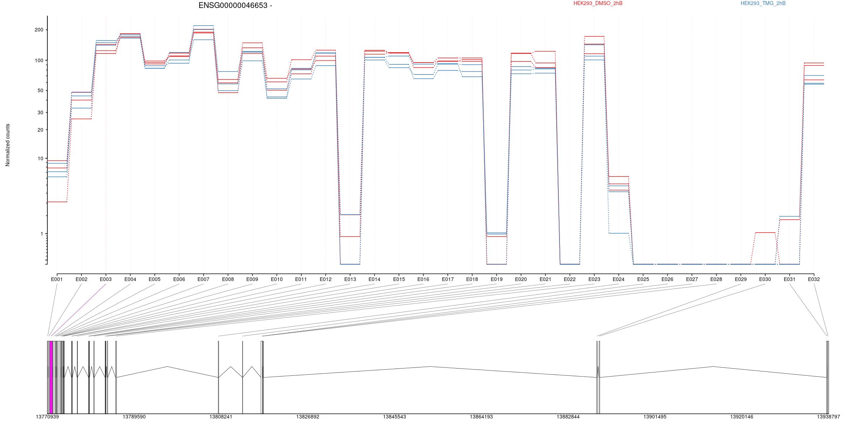Click exon label E002
The height and width of the screenshot is (434, 868).
point(81,279)
